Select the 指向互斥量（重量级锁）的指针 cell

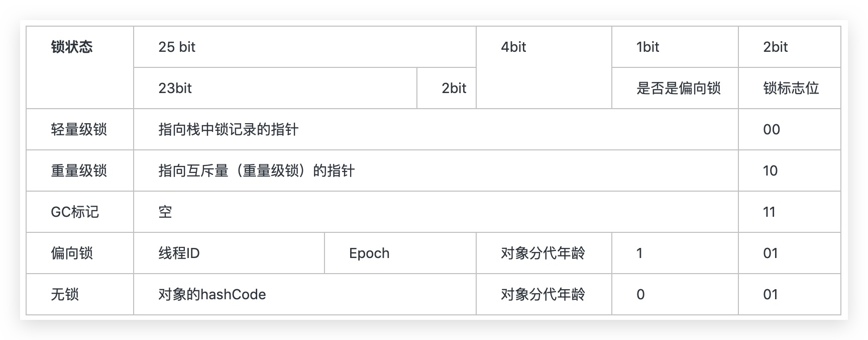tap(256, 171)
